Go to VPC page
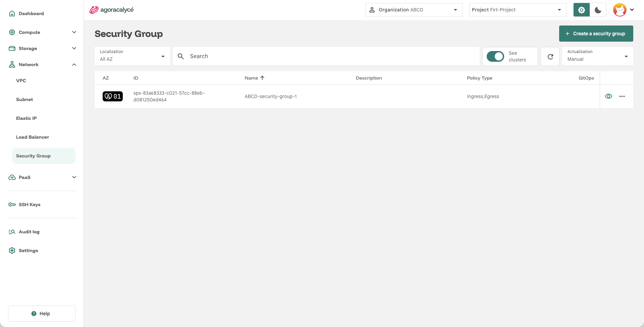The height and width of the screenshot is (327, 644). [21, 81]
